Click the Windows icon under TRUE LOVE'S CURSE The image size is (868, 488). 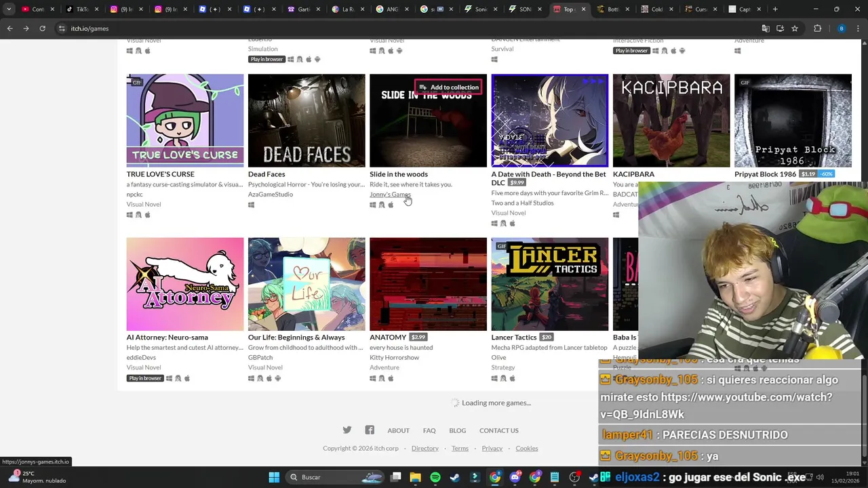(x=130, y=215)
